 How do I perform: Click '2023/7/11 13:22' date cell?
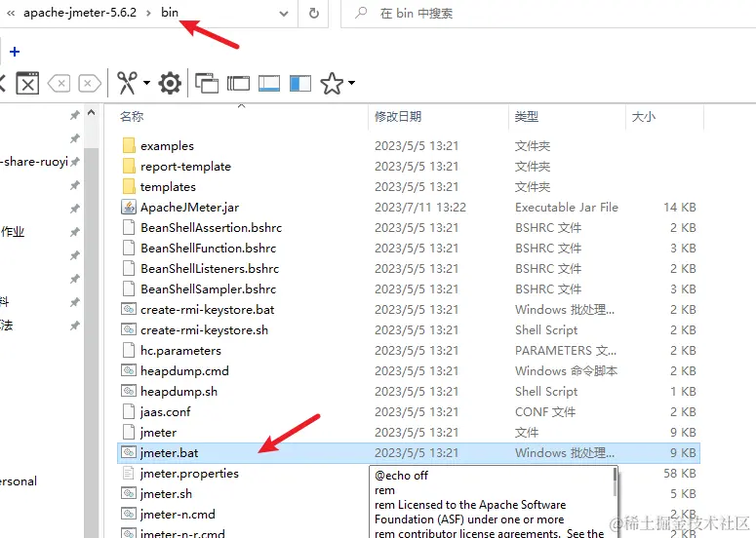click(420, 208)
